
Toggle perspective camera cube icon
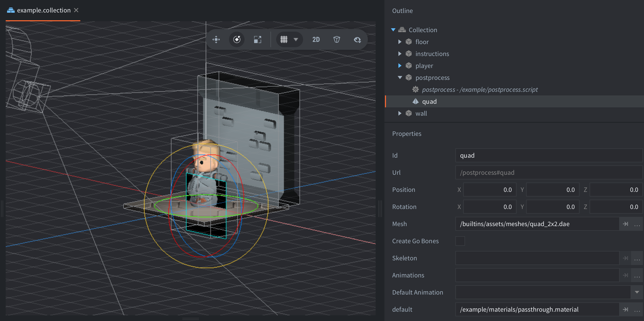coord(337,39)
